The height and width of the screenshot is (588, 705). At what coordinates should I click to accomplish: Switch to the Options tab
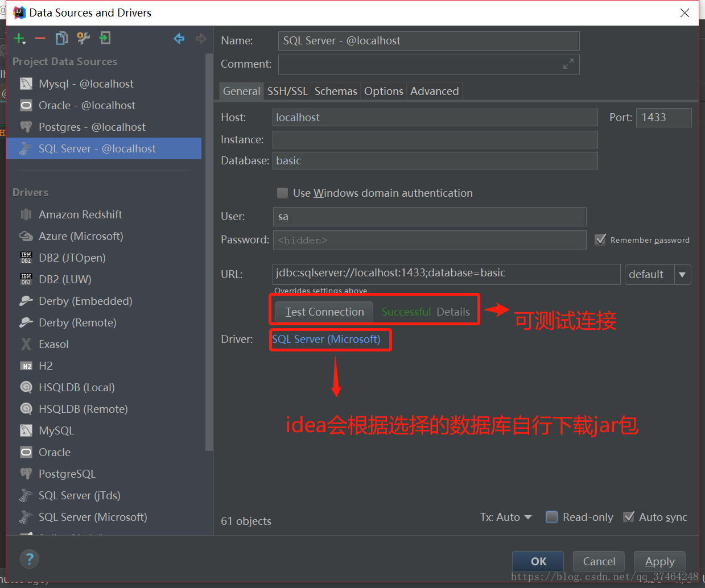[384, 91]
